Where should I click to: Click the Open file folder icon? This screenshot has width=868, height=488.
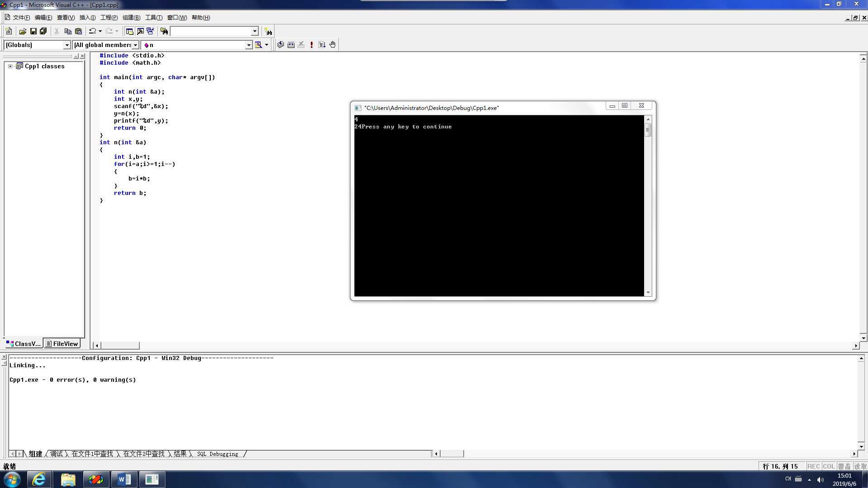(x=23, y=31)
